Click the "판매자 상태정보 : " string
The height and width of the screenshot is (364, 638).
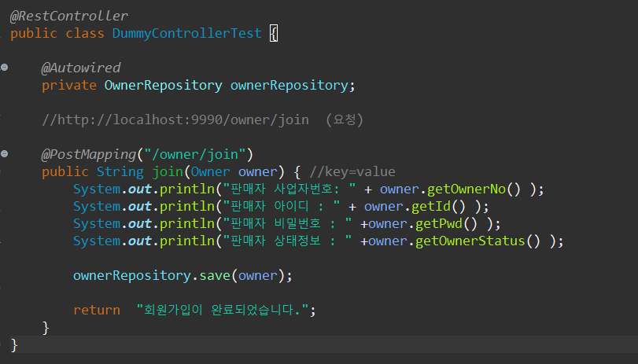[x=287, y=241]
